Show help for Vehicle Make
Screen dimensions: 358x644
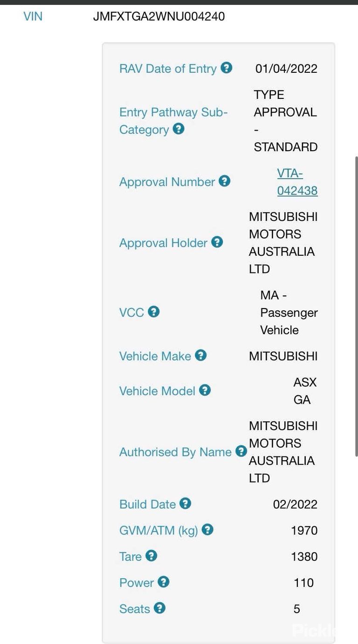201,355
